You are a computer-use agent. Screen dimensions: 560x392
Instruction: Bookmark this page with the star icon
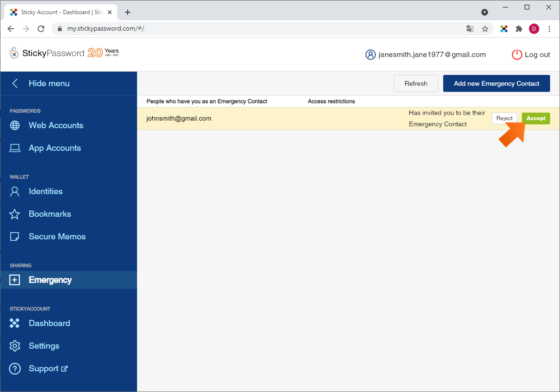pos(485,29)
